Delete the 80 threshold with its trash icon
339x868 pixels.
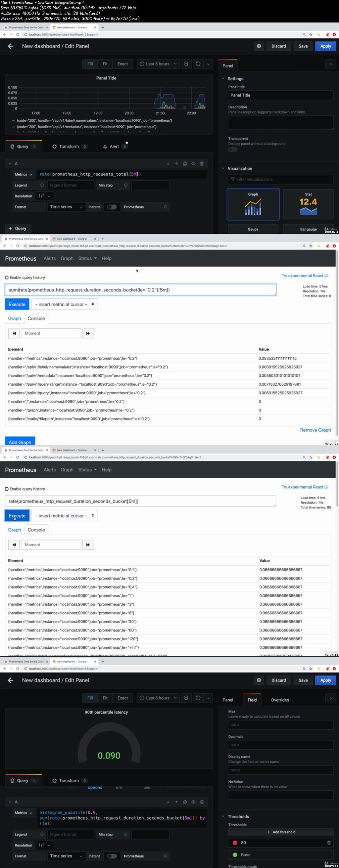pyautogui.click(x=329, y=843)
